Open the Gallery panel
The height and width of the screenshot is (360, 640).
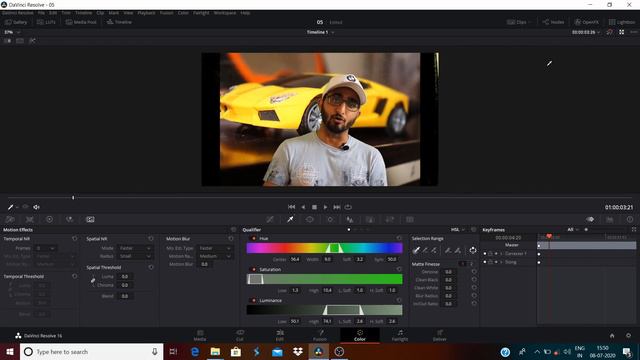coord(16,22)
